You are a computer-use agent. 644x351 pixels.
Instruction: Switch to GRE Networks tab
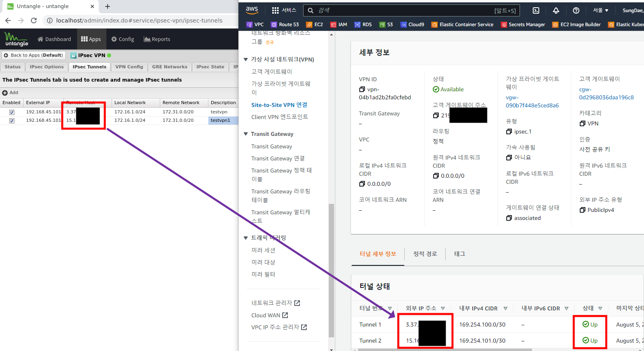[169, 67]
